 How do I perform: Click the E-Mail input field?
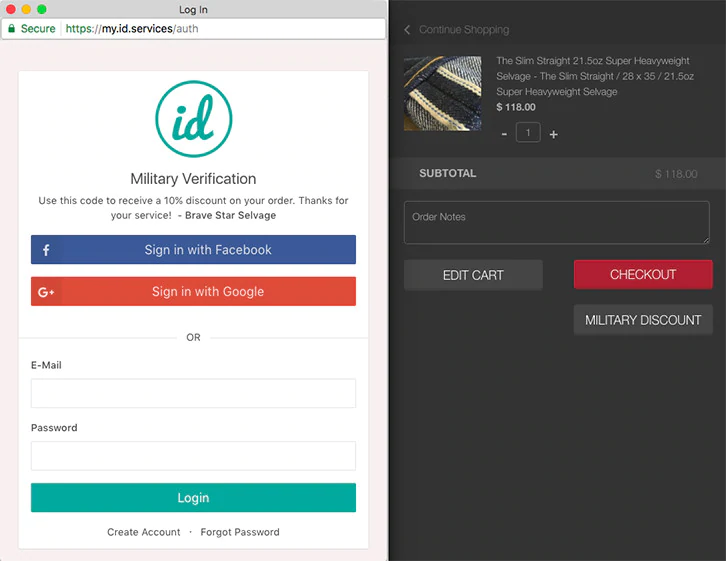pos(194,393)
